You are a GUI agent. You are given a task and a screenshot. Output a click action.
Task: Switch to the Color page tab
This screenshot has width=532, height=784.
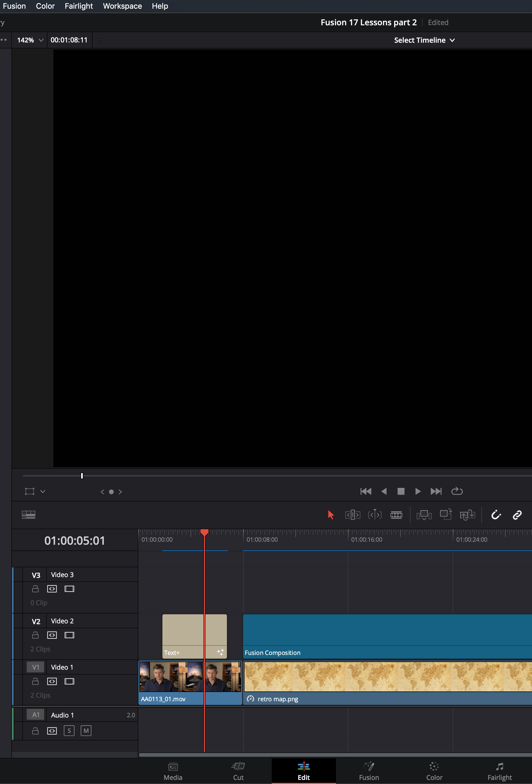[x=434, y=771]
